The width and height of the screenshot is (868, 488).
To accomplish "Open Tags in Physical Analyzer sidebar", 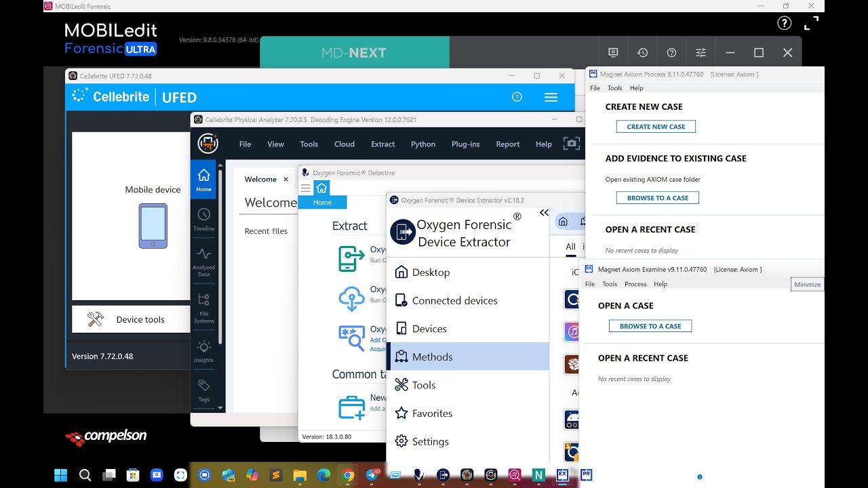I will click(203, 390).
